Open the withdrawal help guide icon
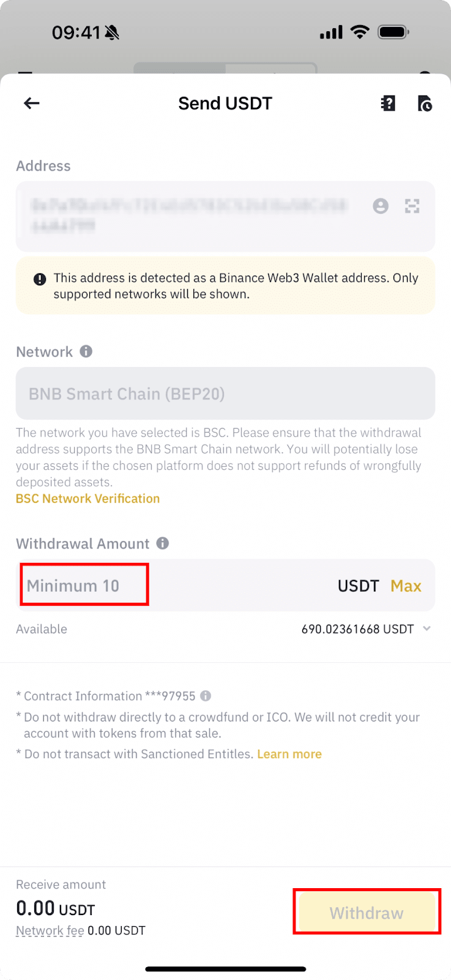The width and height of the screenshot is (451, 980). (x=388, y=104)
